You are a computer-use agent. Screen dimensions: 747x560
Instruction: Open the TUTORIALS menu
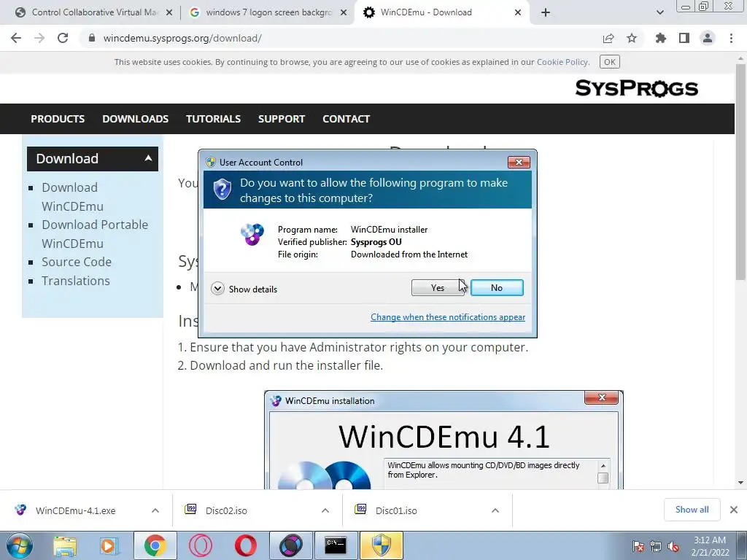(x=213, y=119)
